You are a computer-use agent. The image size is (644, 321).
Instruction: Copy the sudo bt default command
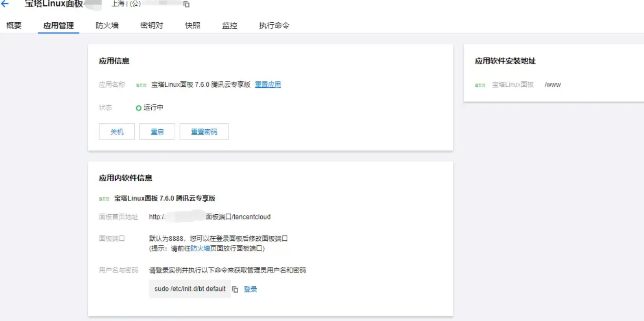pos(235,290)
